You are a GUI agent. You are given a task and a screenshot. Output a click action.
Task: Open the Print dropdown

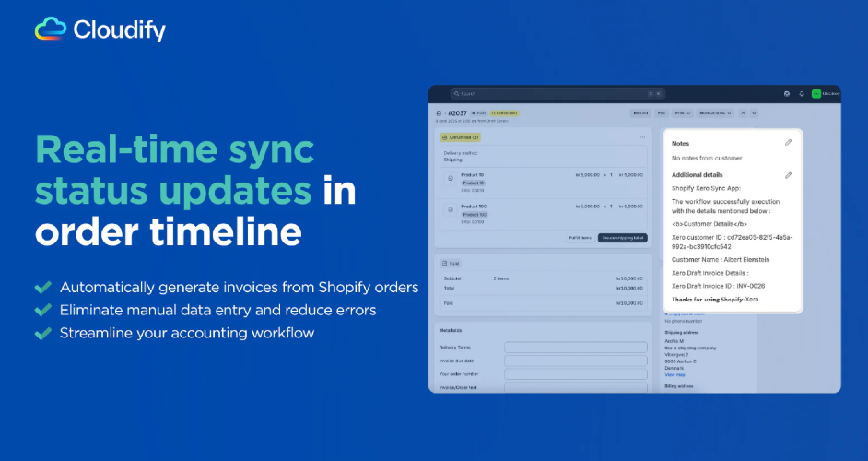(682, 113)
